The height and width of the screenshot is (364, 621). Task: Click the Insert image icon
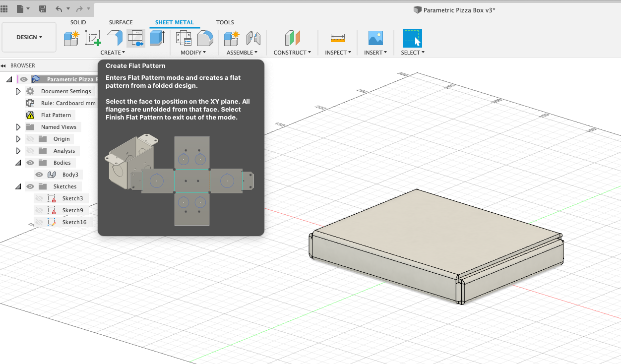point(375,38)
